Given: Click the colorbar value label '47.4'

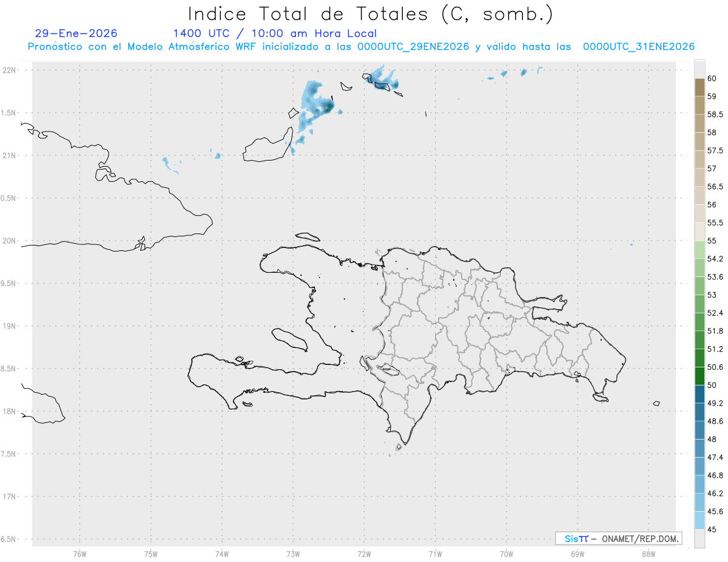Looking at the screenshot, I should pos(715,457).
